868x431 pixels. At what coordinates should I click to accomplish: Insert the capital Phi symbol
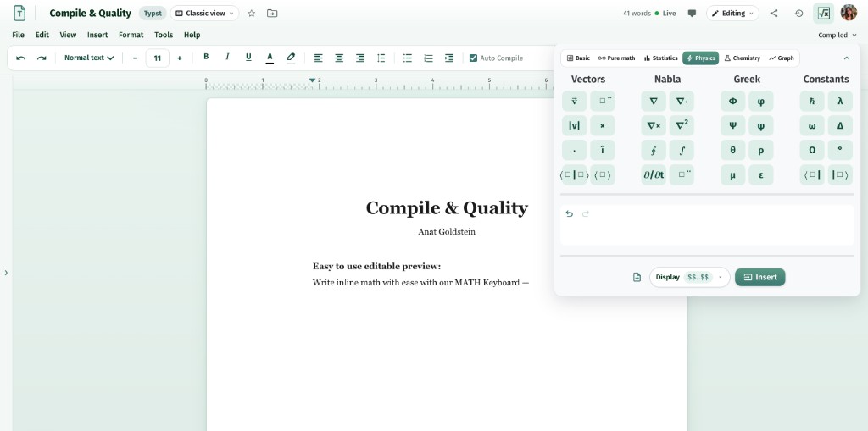733,102
